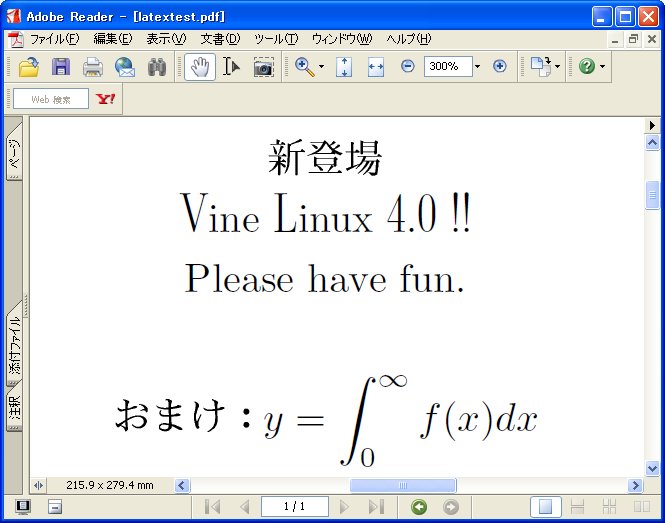665x523 pixels.
Task: Activate the Snapshot camera tool
Action: 263,67
